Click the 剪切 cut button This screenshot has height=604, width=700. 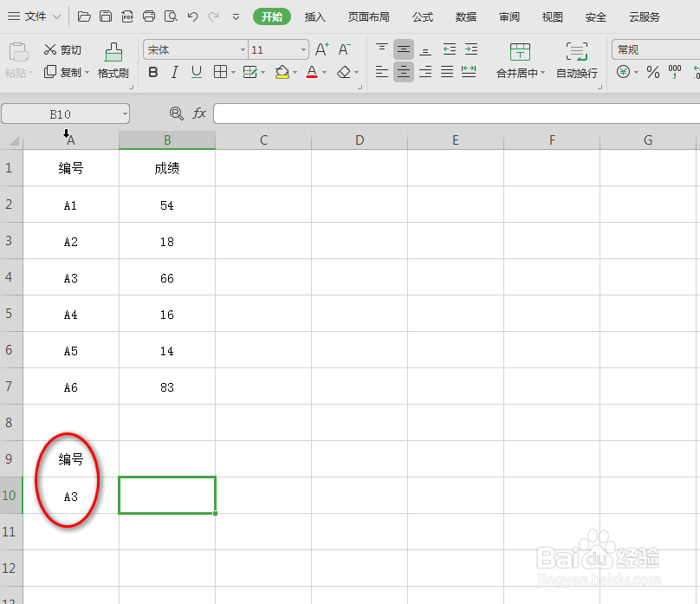click(x=62, y=49)
